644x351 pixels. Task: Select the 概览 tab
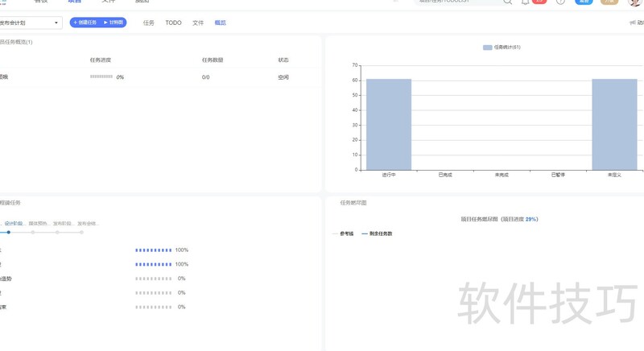pos(221,23)
